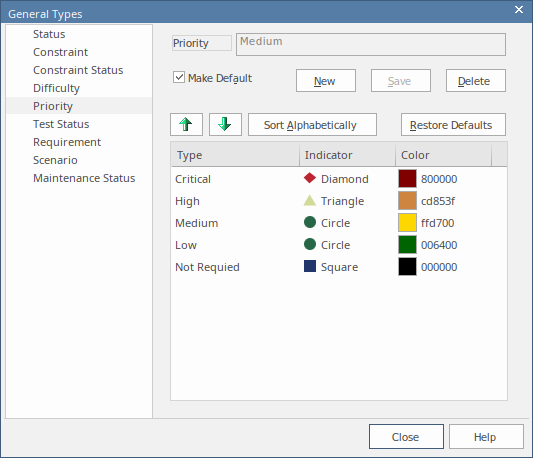Click the 800000 dark red color swatch
Viewport: 533px width, 458px height.
coord(407,179)
